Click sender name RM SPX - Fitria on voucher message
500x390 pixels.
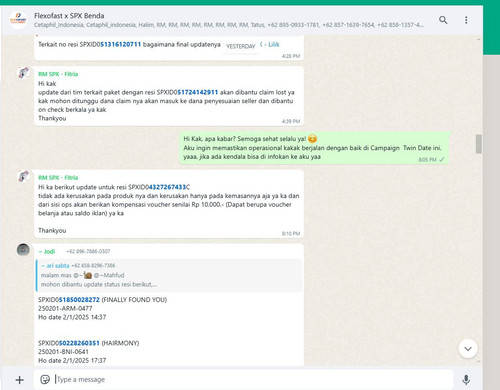(58, 177)
